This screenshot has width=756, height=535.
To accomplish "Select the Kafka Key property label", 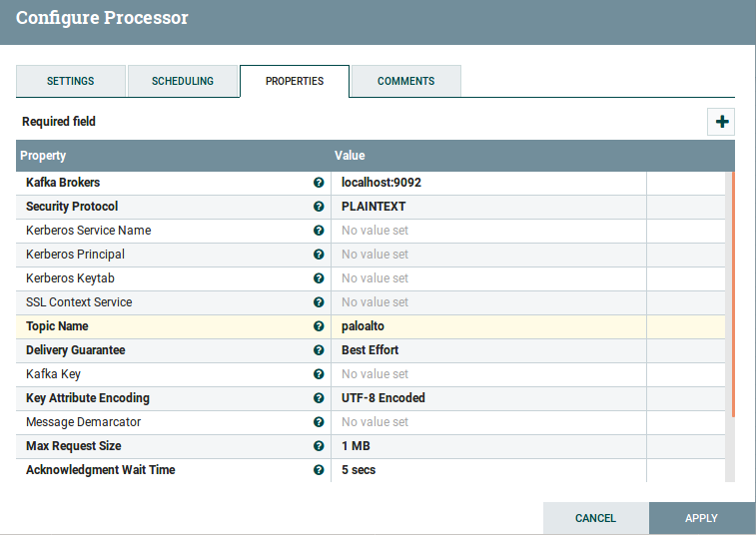I will [x=53, y=374].
